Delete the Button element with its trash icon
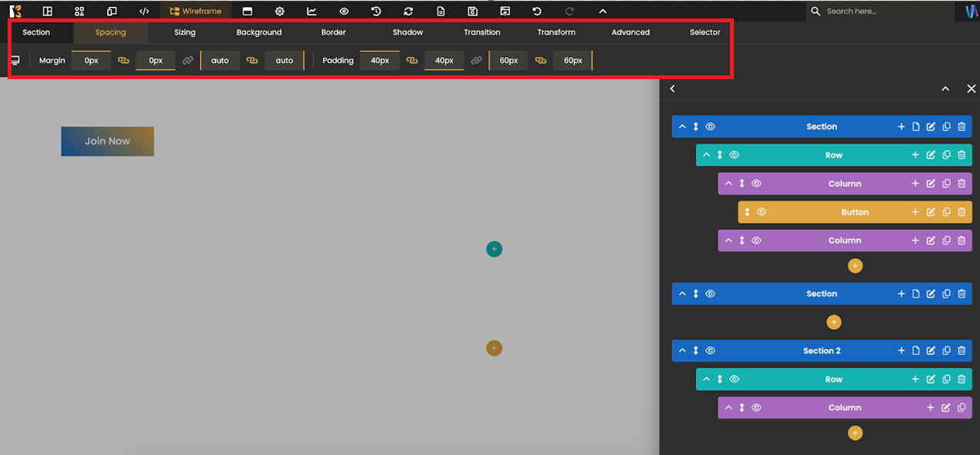The width and height of the screenshot is (980, 455). (x=962, y=212)
